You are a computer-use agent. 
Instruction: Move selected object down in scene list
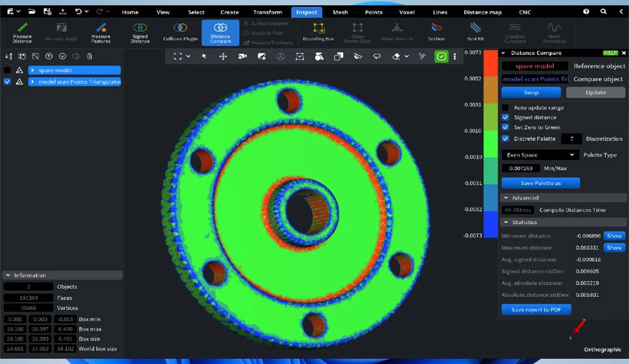coord(62,56)
